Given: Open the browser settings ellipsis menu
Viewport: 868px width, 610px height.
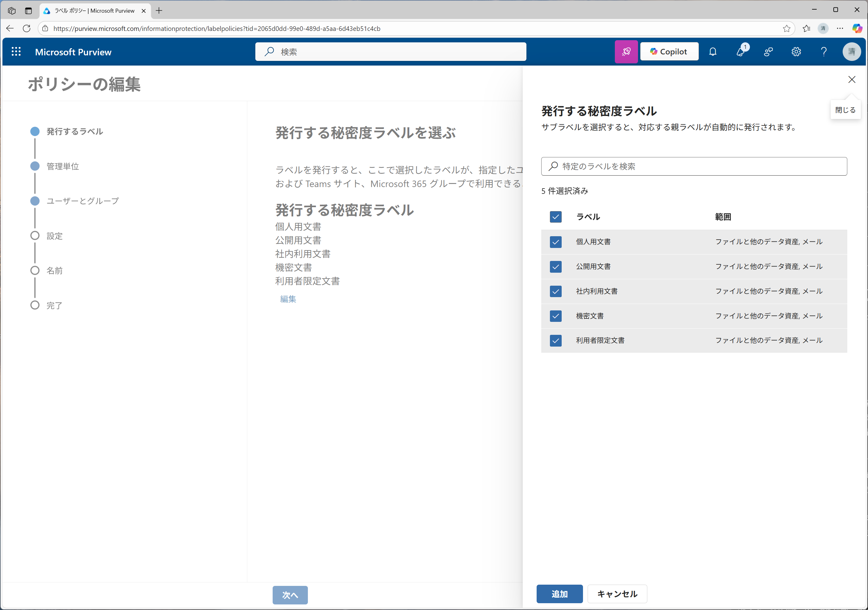Looking at the screenshot, I should pos(840,28).
